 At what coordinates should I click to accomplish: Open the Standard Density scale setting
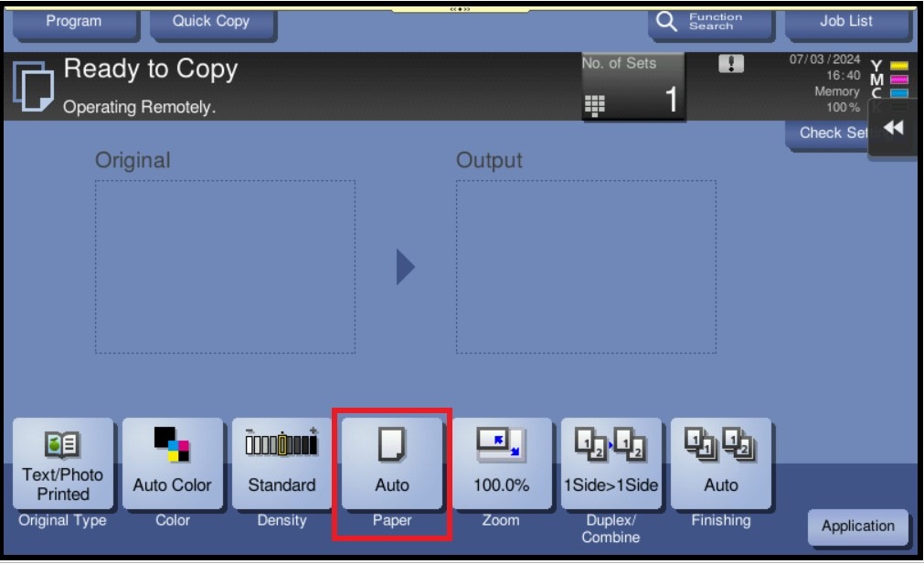[x=281, y=463]
